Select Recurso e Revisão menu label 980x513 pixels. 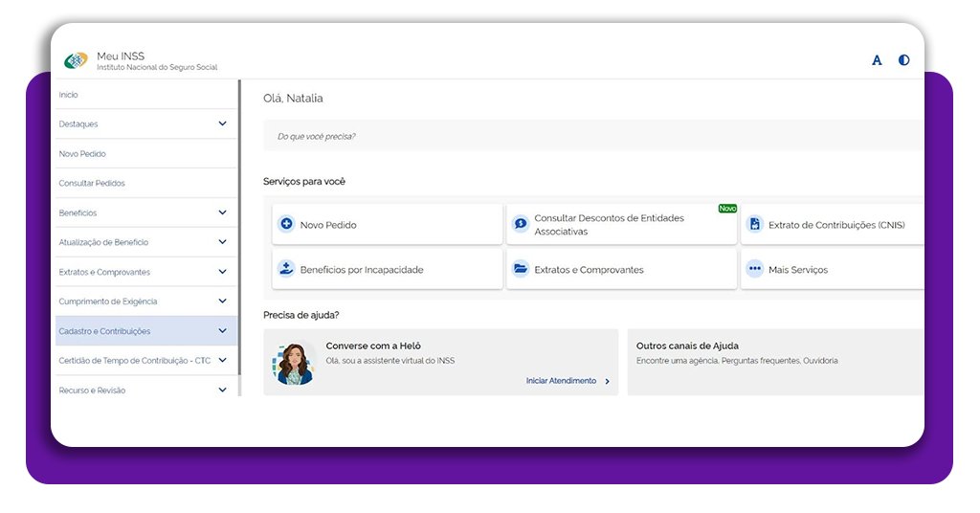92,390
